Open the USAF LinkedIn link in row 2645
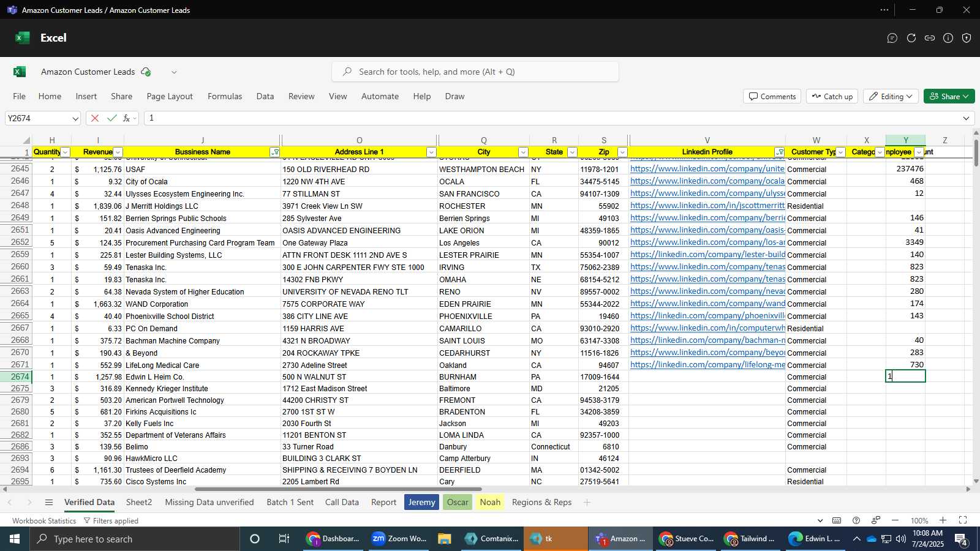The width and height of the screenshot is (980, 551). [x=707, y=169]
